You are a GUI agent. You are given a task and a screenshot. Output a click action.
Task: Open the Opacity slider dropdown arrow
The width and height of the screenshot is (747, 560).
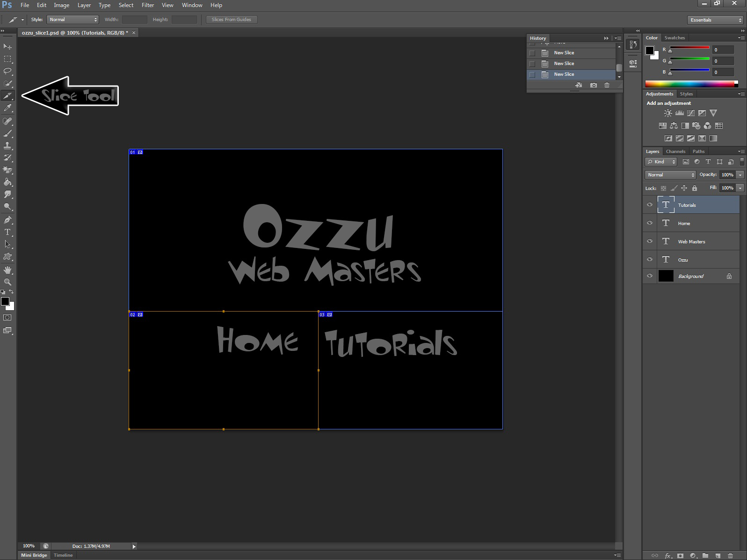[x=740, y=175]
